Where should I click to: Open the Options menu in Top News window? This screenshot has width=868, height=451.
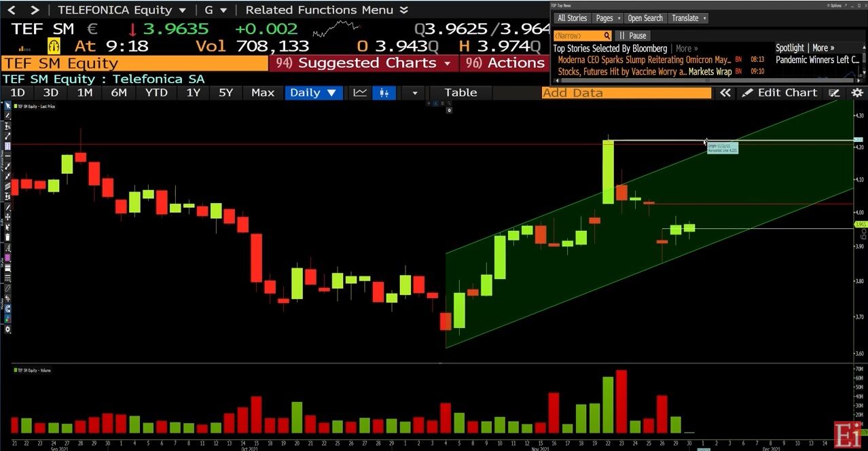[834, 5]
